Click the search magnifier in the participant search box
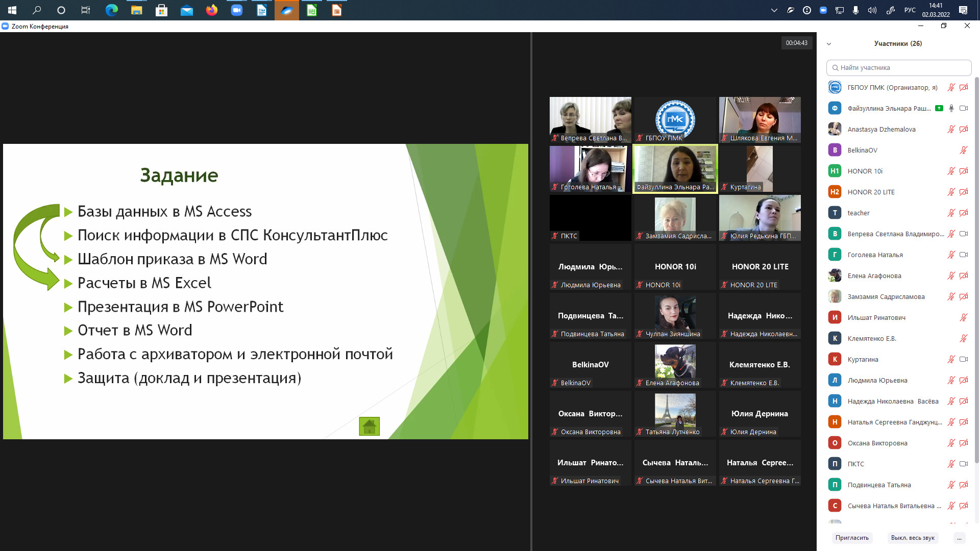 [835, 68]
